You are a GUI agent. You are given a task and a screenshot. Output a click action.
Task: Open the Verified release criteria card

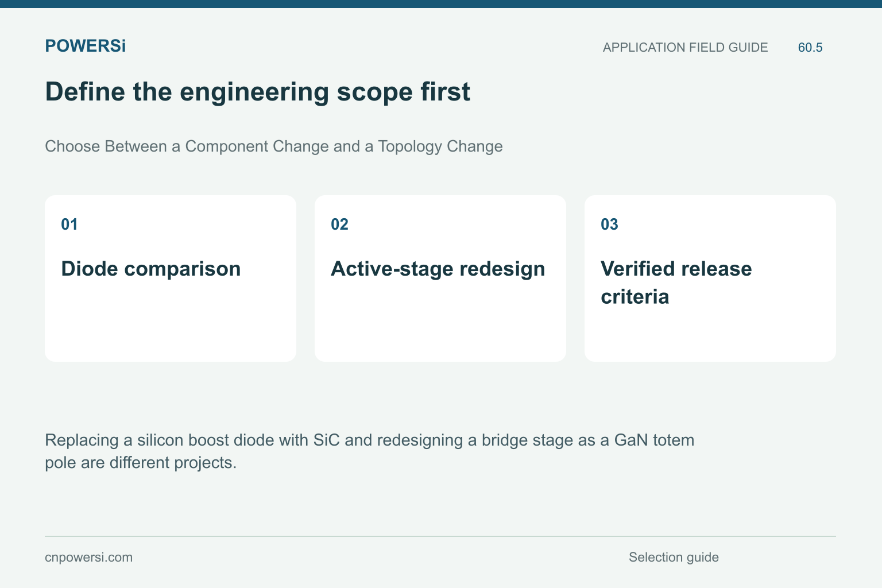pos(710,278)
